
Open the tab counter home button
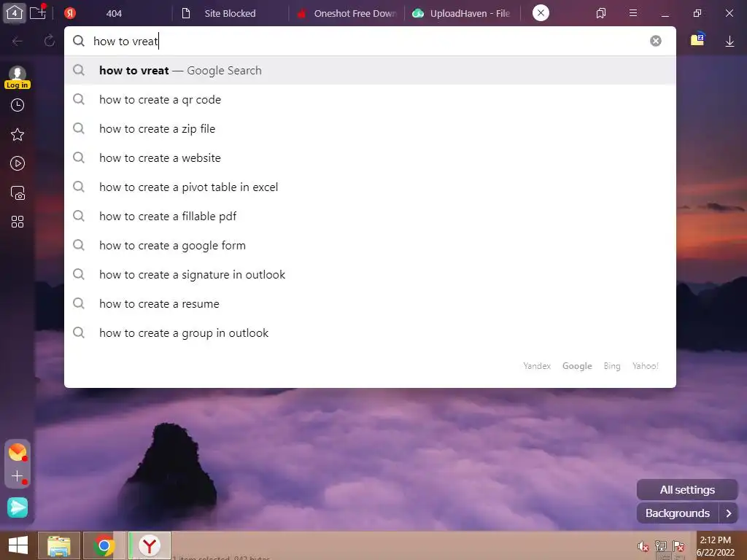point(15,13)
